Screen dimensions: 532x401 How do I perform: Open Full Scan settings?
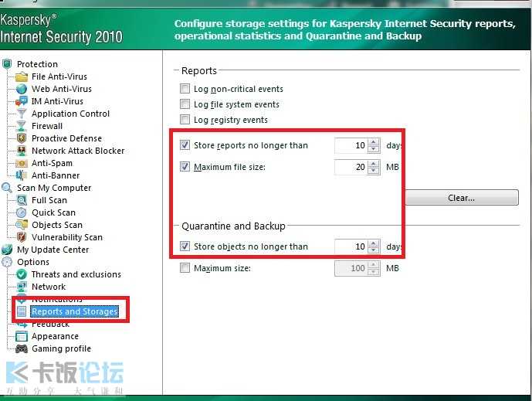(49, 200)
